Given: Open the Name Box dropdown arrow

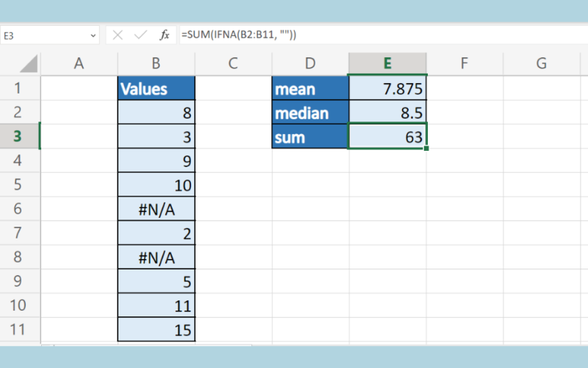Looking at the screenshot, I should pyautogui.click(x=93, y=35).
